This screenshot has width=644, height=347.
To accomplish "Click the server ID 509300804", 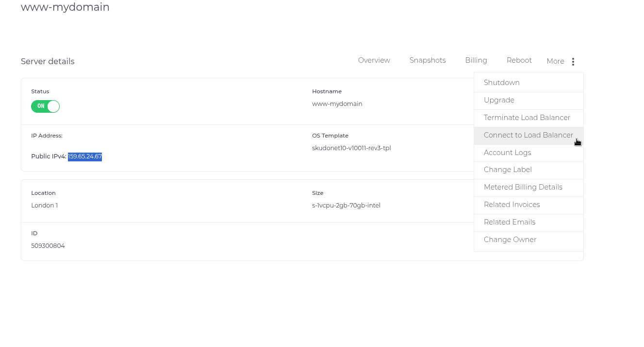I will pyautogui.click(x=48, y=246).
